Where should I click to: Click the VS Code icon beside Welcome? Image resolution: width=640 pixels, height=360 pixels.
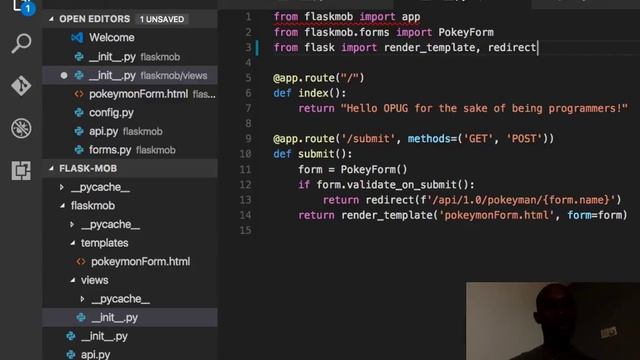point(78,38)
